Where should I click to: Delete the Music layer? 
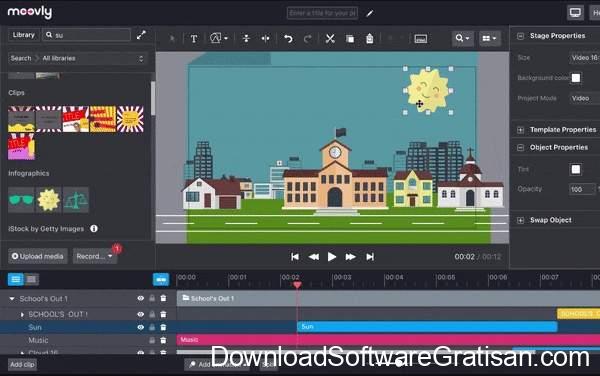tap(163, 340)
